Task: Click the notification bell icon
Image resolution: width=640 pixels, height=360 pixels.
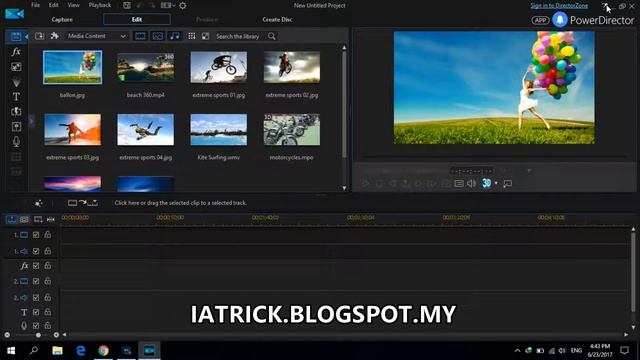Action: tap(560, 20)
